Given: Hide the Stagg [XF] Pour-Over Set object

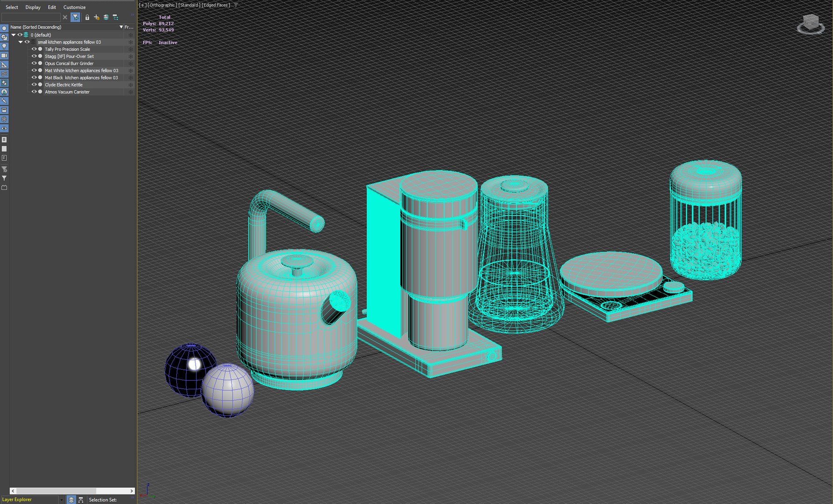Looking at the screenshot, I should tap(34, 56).
